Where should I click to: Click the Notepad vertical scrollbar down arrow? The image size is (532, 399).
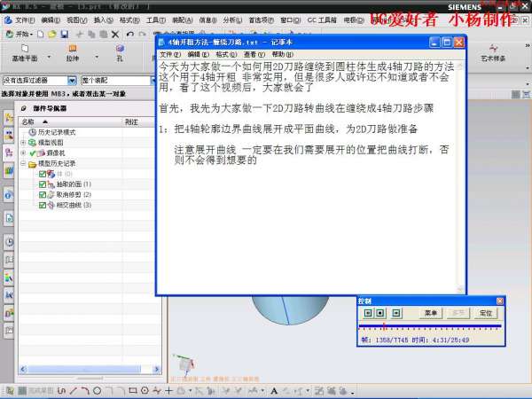pyautogui.click(x=460, y=289)
